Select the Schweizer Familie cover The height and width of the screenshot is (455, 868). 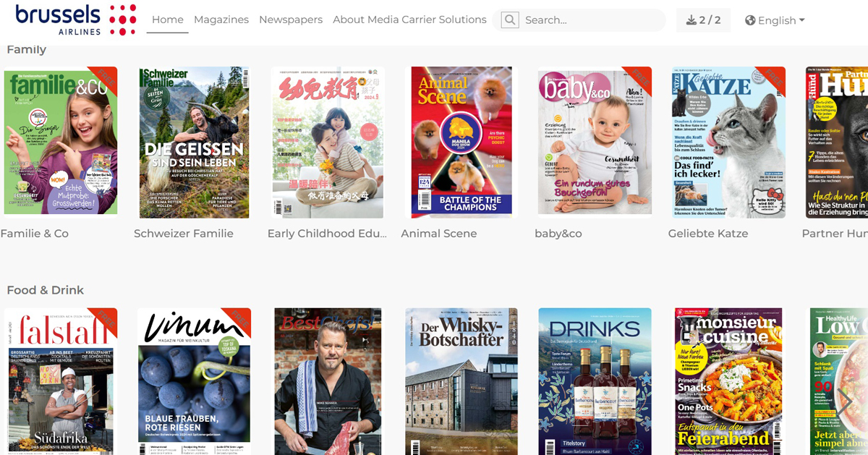pyautogui.click(x=194, y=143)
